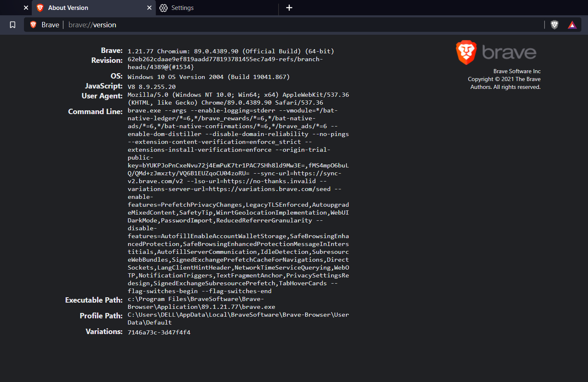Select the brave://version URL text
Screen dimensions: 588x382
92,24
